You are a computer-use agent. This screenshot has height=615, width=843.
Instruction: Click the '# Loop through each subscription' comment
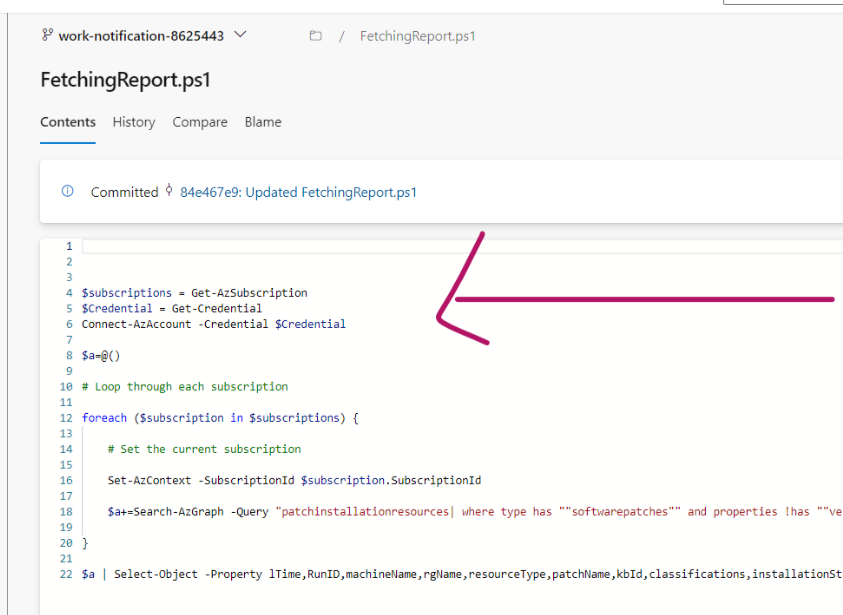tap(185, 387)
